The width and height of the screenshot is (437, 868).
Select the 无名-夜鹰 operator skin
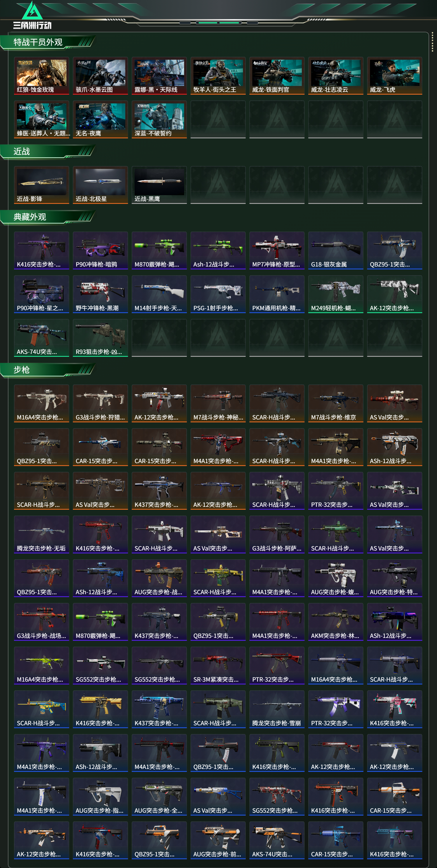pos(101,119)
